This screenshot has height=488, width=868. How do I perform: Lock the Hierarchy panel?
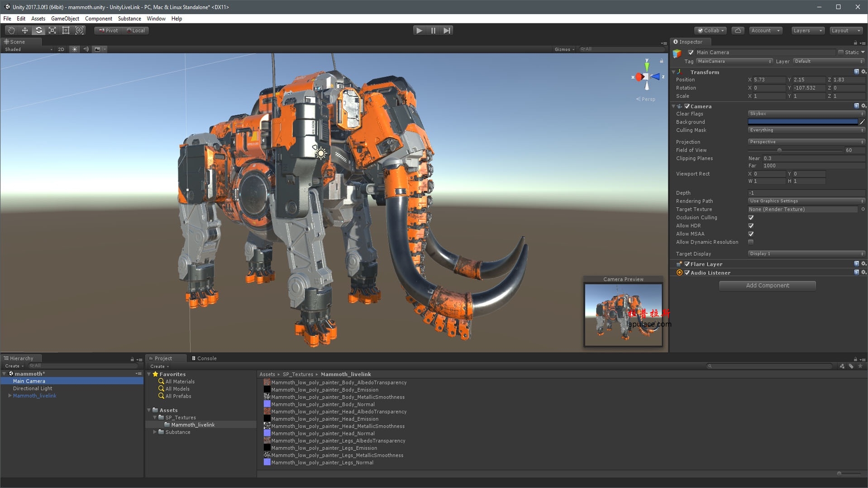pos(132,359)
